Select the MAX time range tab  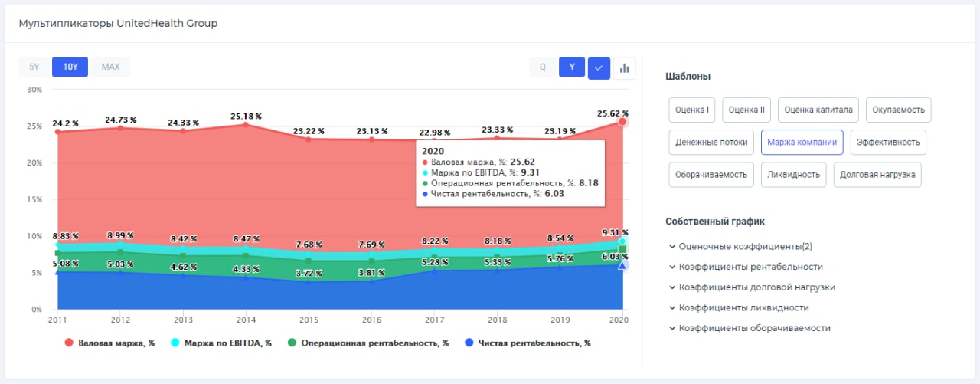point(110,67)
